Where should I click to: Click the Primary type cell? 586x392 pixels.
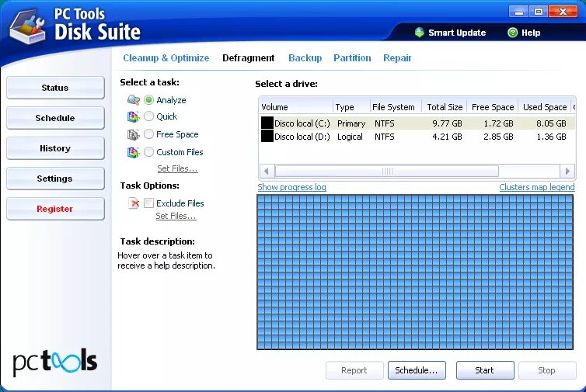351,123
